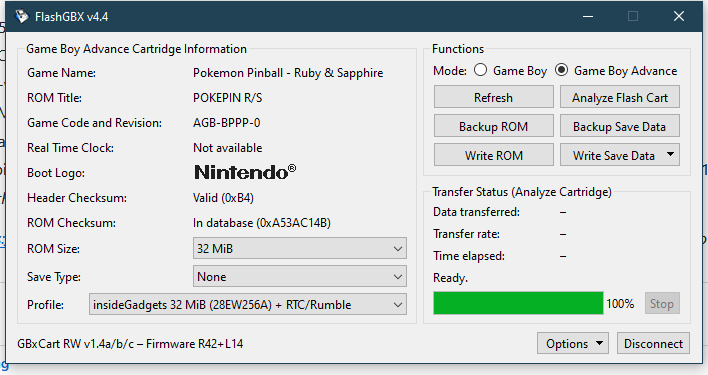Viewport: 708px width, 375px height.
Task: Click the FlashGBX app icon in title bar
Action: [21, 16]
